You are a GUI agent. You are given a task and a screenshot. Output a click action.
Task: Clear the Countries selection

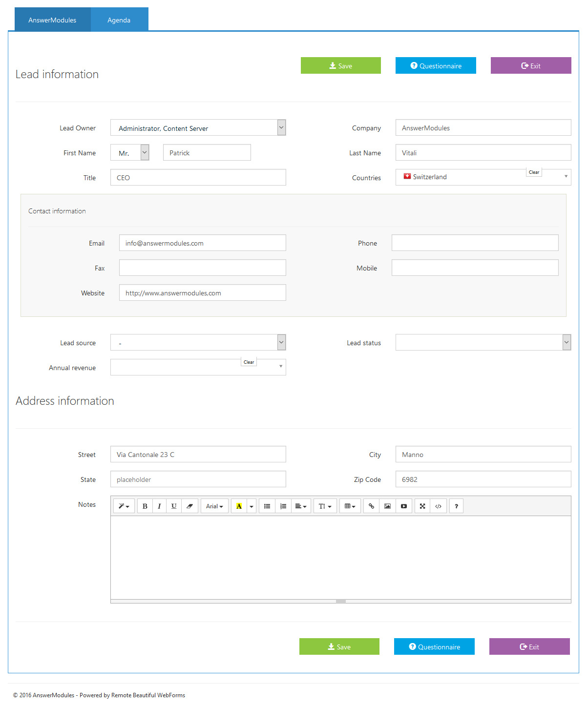[x=534, y=172]
